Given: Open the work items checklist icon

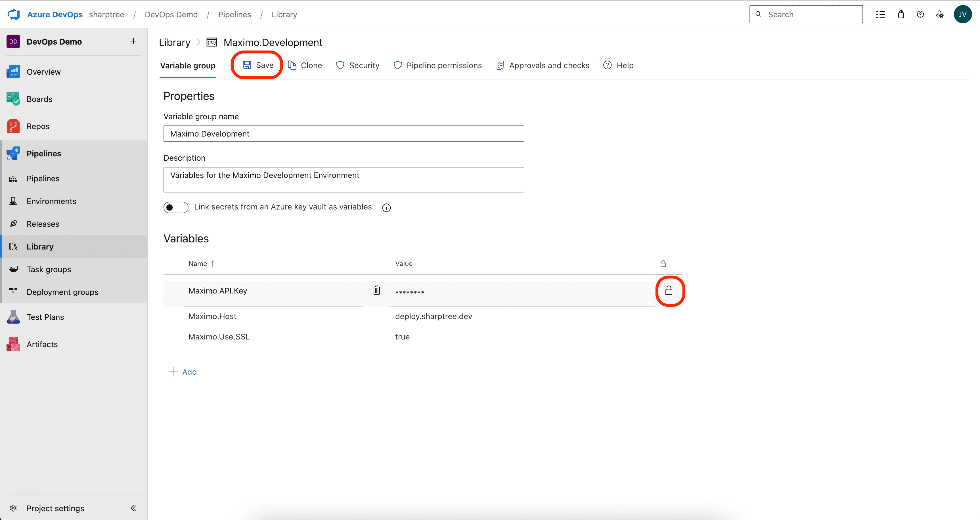Looking at the screenshot, I should click(880, 14).
